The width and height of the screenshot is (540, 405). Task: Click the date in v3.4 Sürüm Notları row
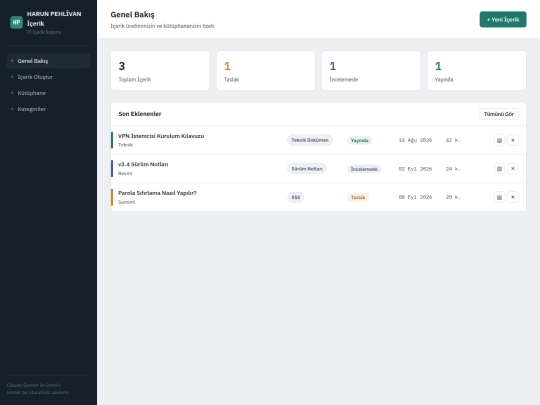[415, 169]
